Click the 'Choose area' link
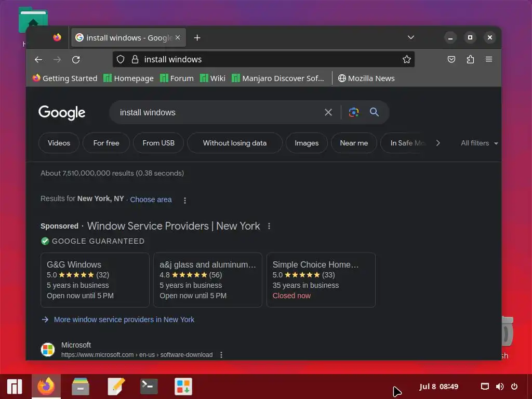 tap(151, 199)
